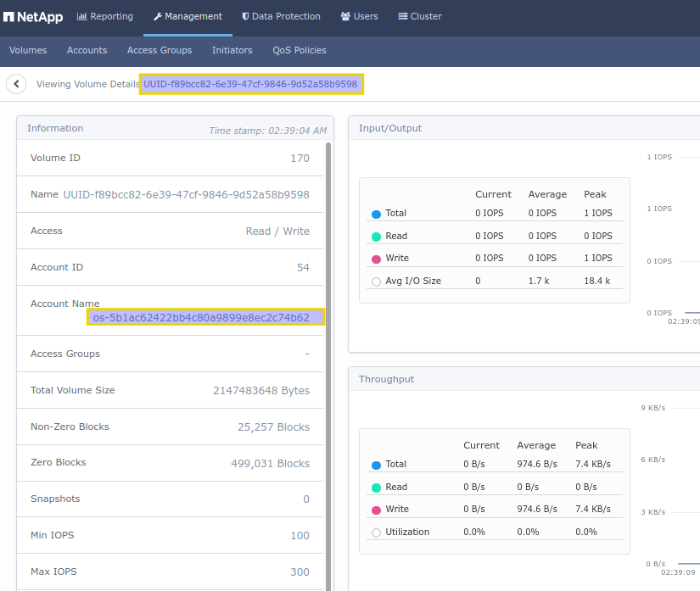Open the Reporting menu
This screenshot has width=700, height=591.
point(105,16)
